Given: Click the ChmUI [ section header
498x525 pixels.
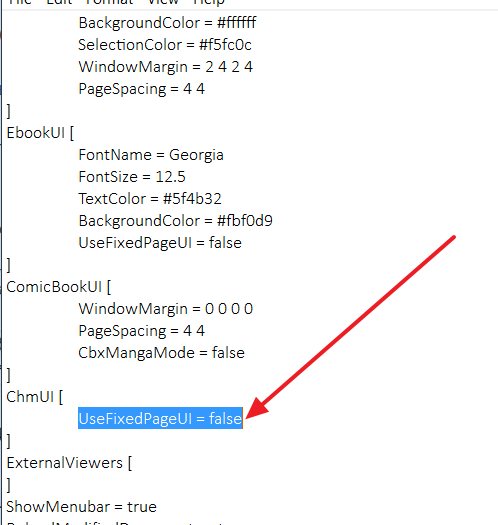Looking at the screenshot, I should tap(34, 397).
